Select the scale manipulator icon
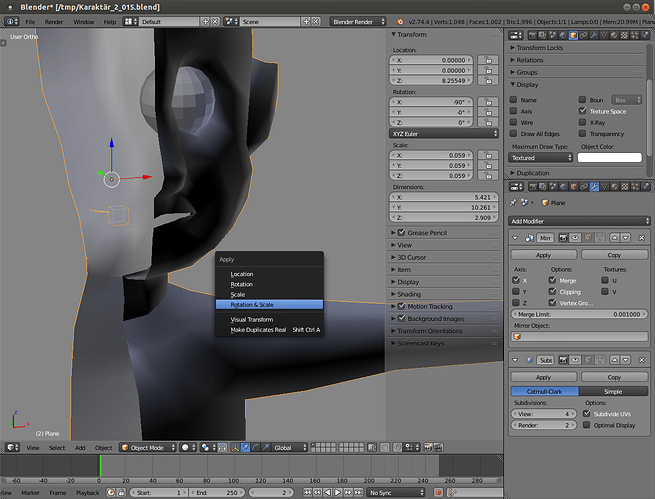655x499 pixels. tap(265, 447)
